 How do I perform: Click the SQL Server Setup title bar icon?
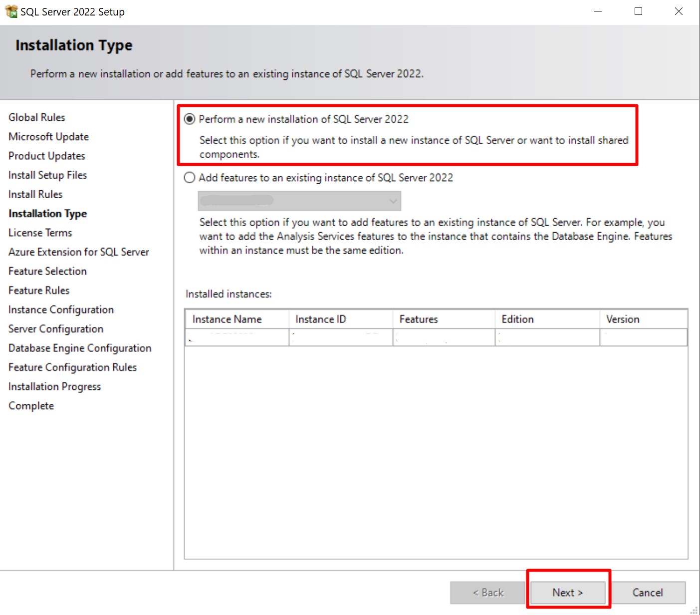(11, 11)
